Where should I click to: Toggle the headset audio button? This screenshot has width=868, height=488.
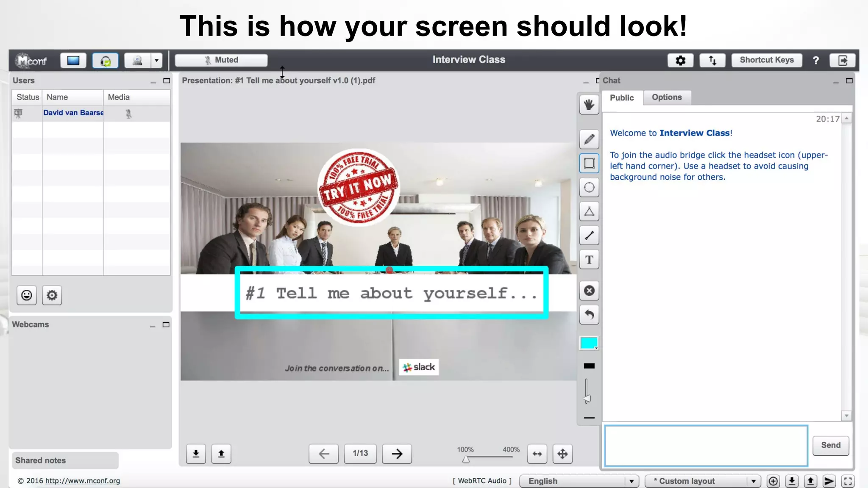pos(105,61)
